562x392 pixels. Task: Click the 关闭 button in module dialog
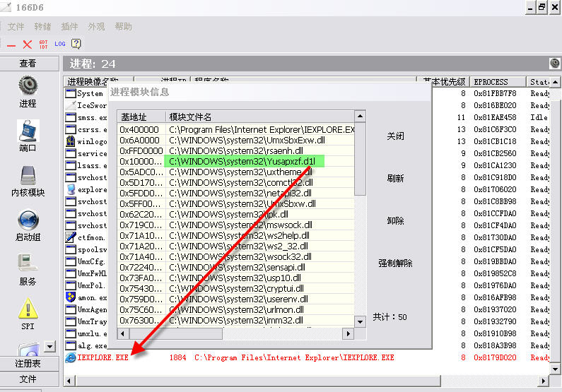(395, 136)
